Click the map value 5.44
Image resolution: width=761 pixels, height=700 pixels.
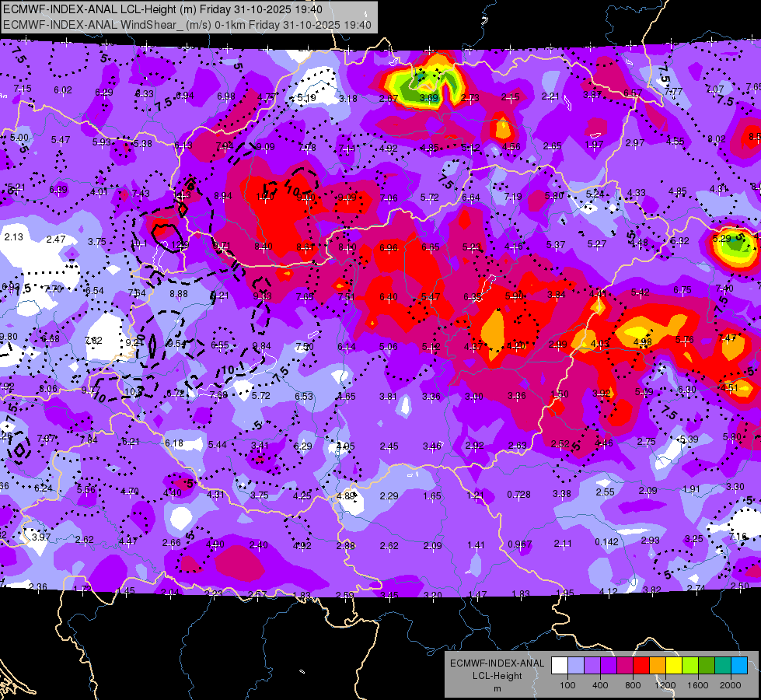[217, 445]
